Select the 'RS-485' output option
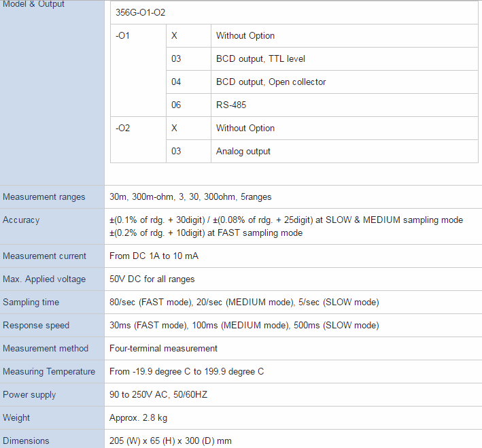The height and width of the screenshot is (448, 482). tap(231, 105)
